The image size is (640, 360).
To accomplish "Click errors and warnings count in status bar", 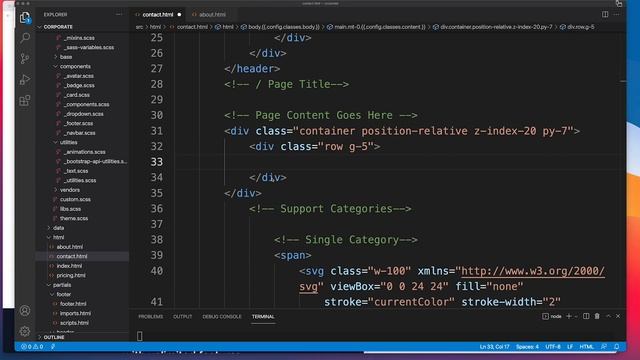I will point(32,347).
